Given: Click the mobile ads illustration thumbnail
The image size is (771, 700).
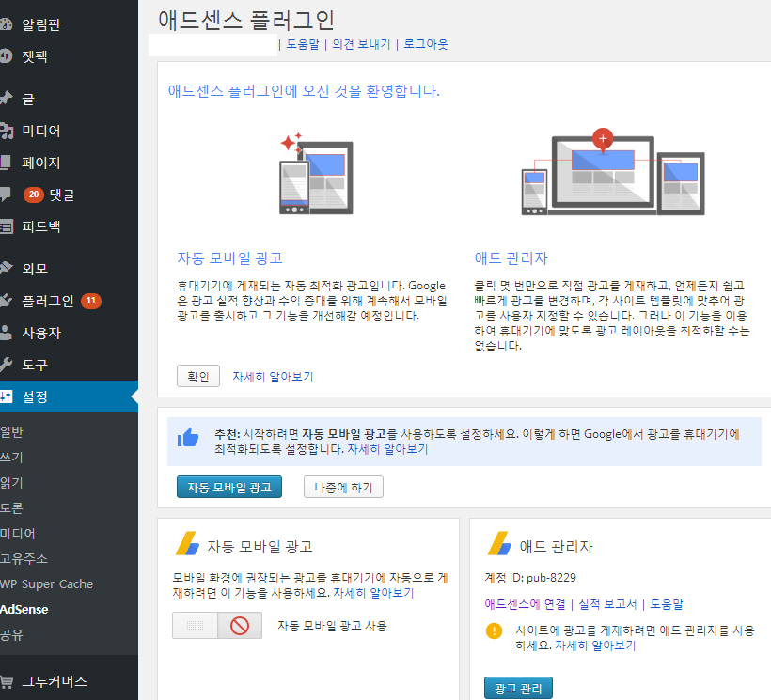Looking at the screenshot, I should pos(316,174).
